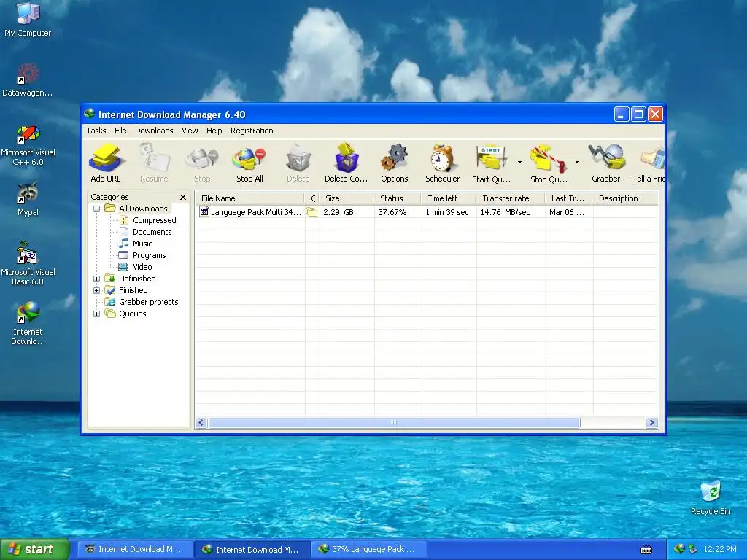
Task: Collapse the All Downloads tree node
Action: click(97, 209)
